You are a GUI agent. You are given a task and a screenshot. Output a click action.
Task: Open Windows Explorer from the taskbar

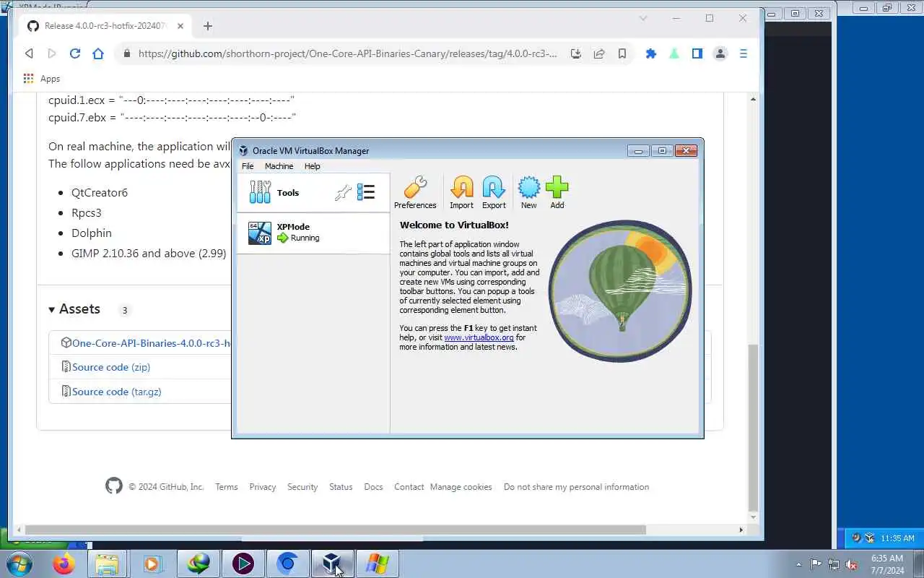coord(107,564)
